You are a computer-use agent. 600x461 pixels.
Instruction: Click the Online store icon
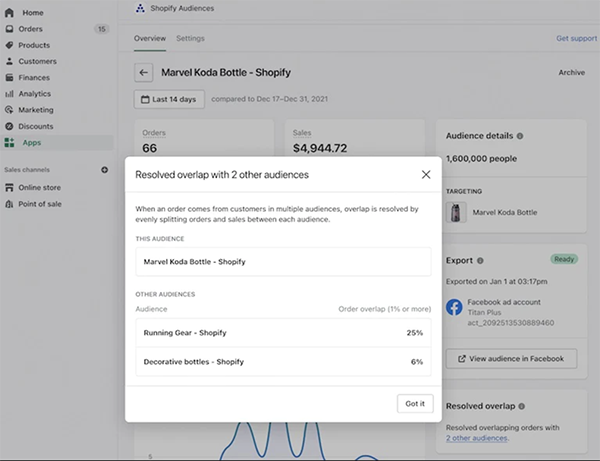click(x=9, y=187)
